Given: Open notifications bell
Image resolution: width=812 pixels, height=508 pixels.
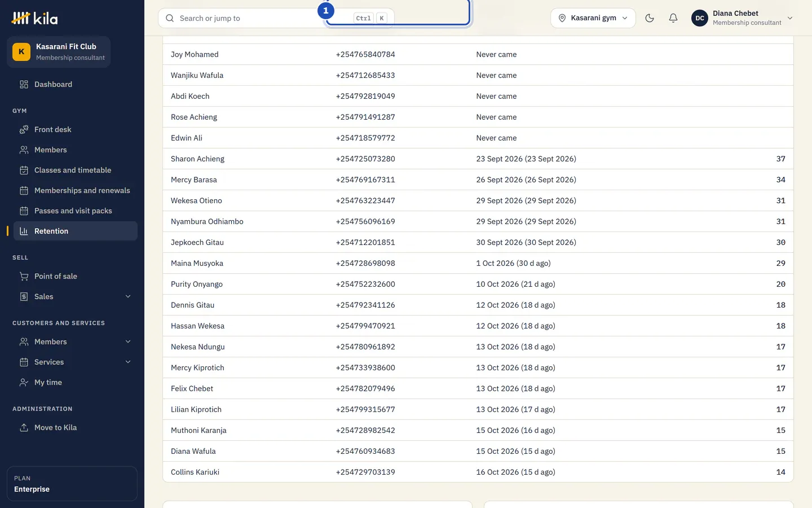Looking at the screenshot, I should [673, 18].
